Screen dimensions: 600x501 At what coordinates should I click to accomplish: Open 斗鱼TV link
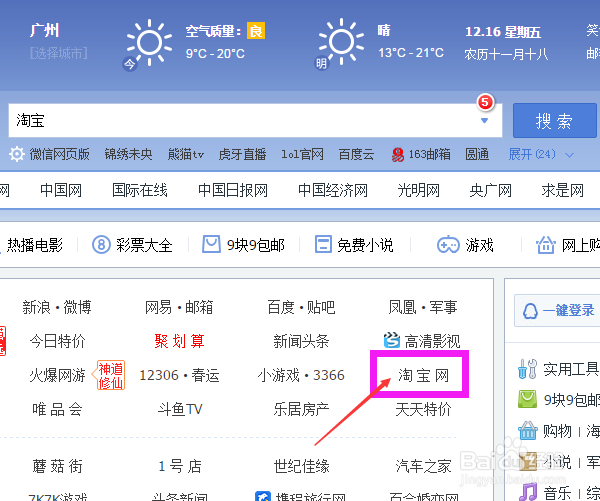180,409
